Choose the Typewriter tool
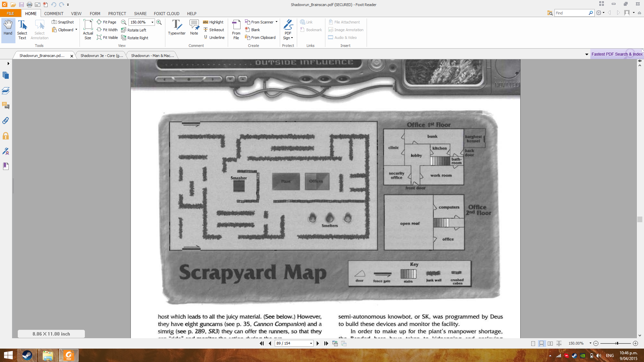644x362 pixels. coord(177,27)
